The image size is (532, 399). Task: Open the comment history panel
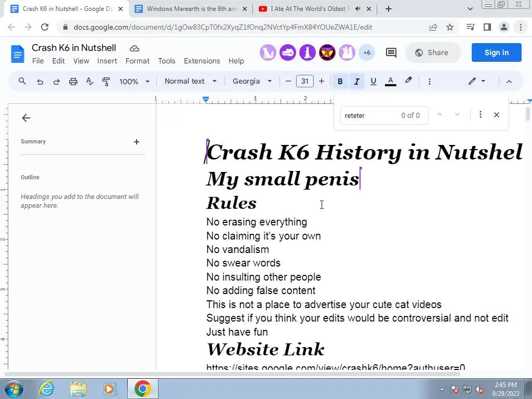pyautogui.click(x=391, y=52)
